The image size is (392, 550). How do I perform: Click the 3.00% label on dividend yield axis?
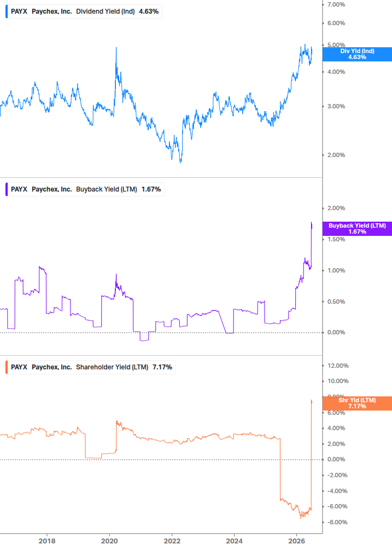336,106
